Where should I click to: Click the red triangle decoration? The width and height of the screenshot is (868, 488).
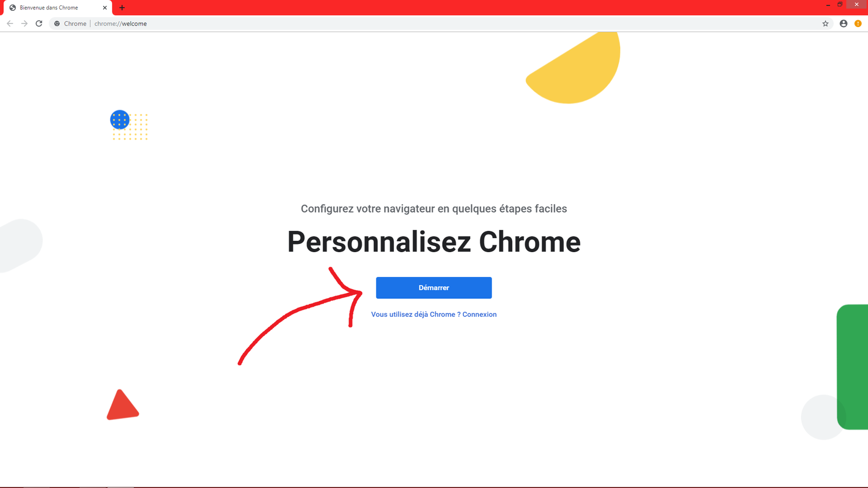pyautogui.click(x=123, y=404)
